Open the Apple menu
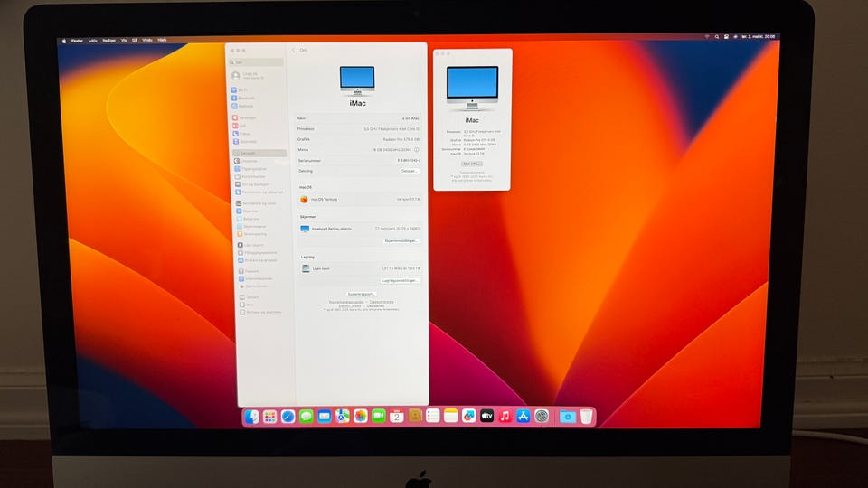The width and height of the screenshot is (868, 488). coord(63,41)
